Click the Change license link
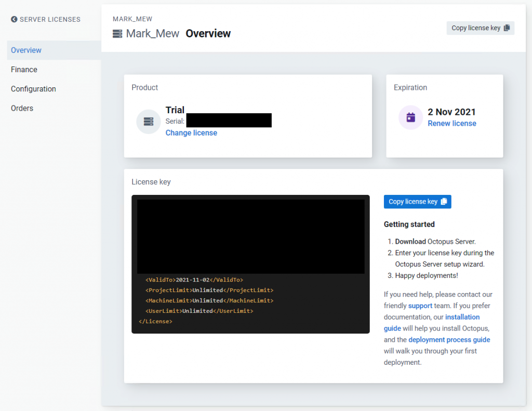Viewport: 532px width, 411px height. point(191,132)
